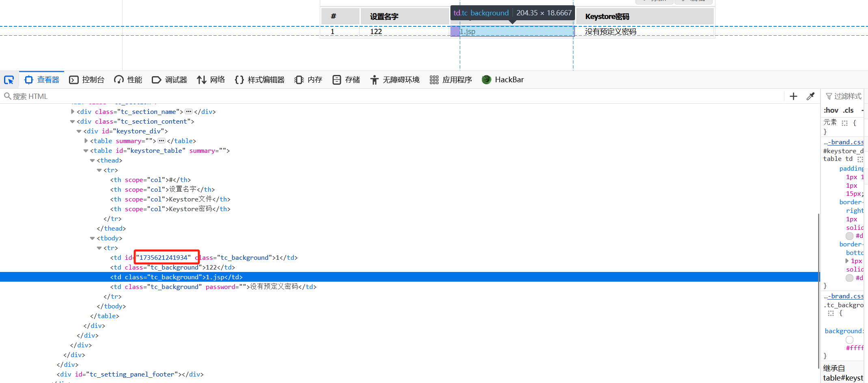Image resolution: width=868 pixels, height=383 pixels.
Task: Switch to the 内存 memory tab
Action: pyautogui.click(x=308, y=80)
